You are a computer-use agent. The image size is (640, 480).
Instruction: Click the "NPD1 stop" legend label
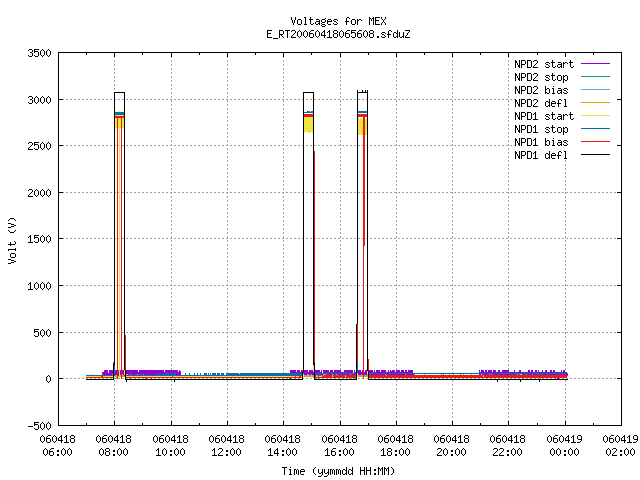(541, 129)
